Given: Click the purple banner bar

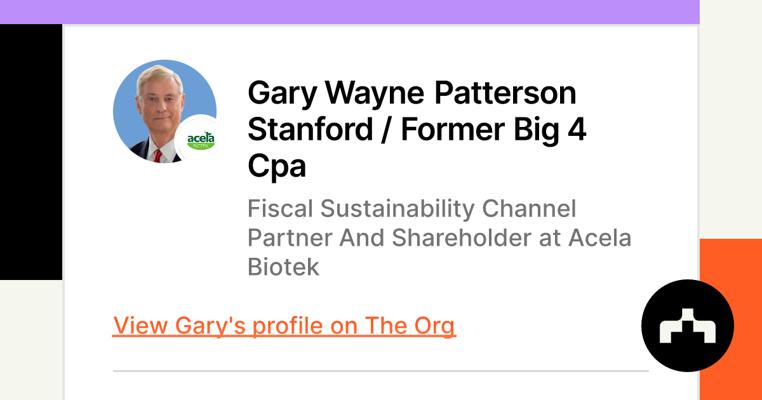Looking at the screenshot, I should point(349,11).
